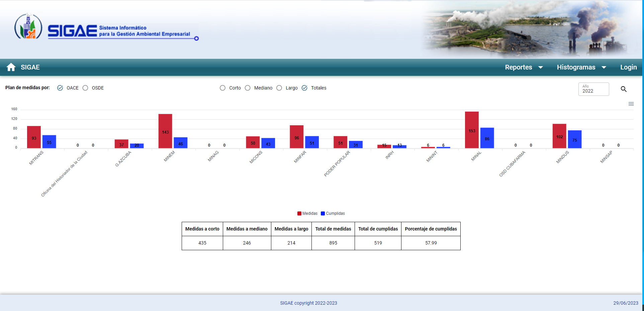Click the home icon beside SIGAE
Screen dimensions: 644x311
click(x=11, y=67)
